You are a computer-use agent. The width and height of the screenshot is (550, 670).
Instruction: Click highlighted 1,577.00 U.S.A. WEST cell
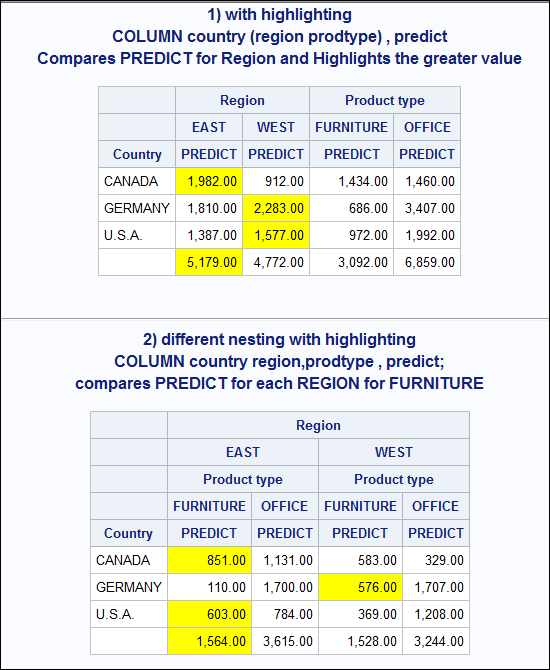[276, 235]
